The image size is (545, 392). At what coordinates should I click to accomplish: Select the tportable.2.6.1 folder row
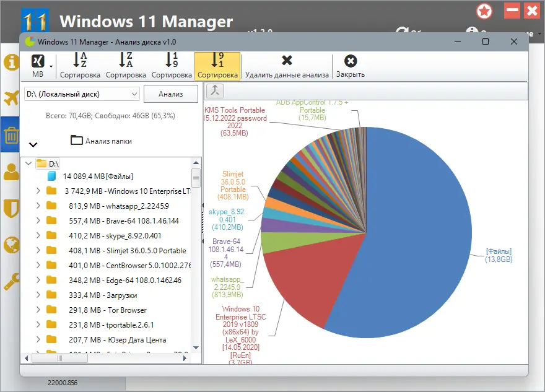(111, 325)
